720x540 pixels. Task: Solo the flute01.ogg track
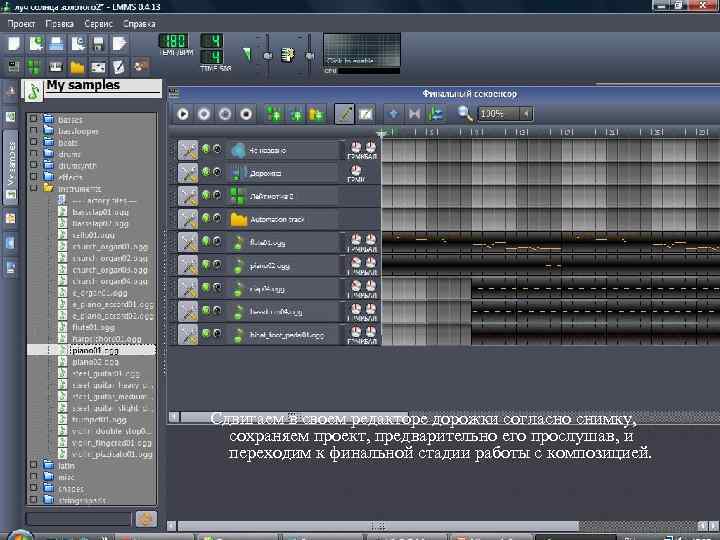coord(217,240)
